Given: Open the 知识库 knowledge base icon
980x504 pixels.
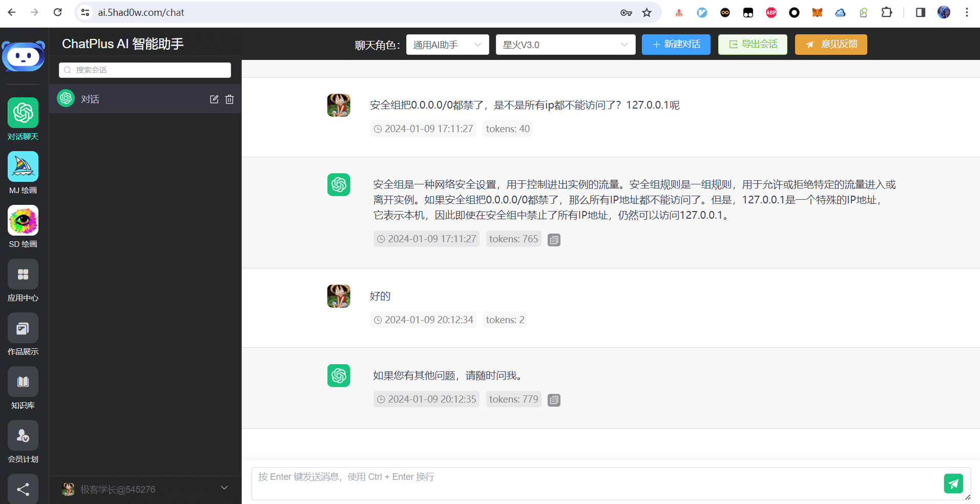Looking at the screenshot, I should pos(23,382).
